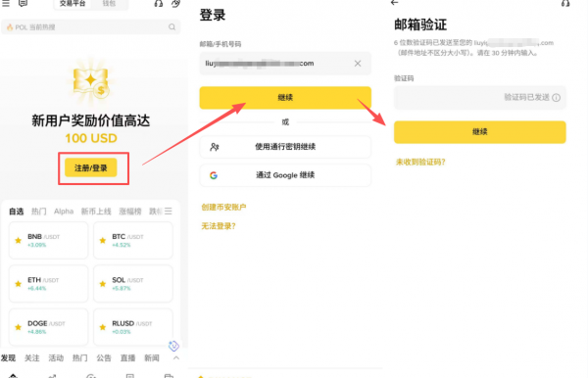Focus the POL 当前热搜 search field
The height and width of the screenshot is (378, 588).
(91, 27)
